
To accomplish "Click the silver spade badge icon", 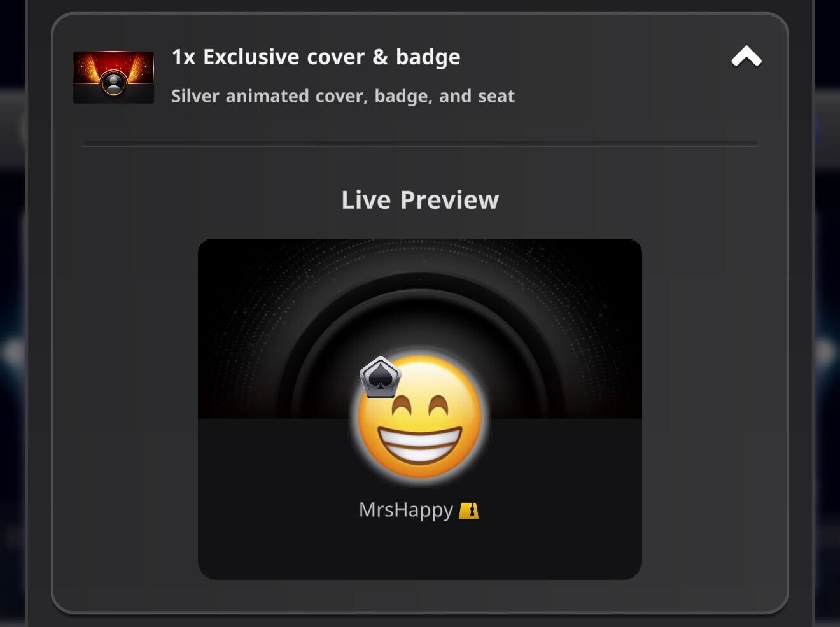I will 380,378.
